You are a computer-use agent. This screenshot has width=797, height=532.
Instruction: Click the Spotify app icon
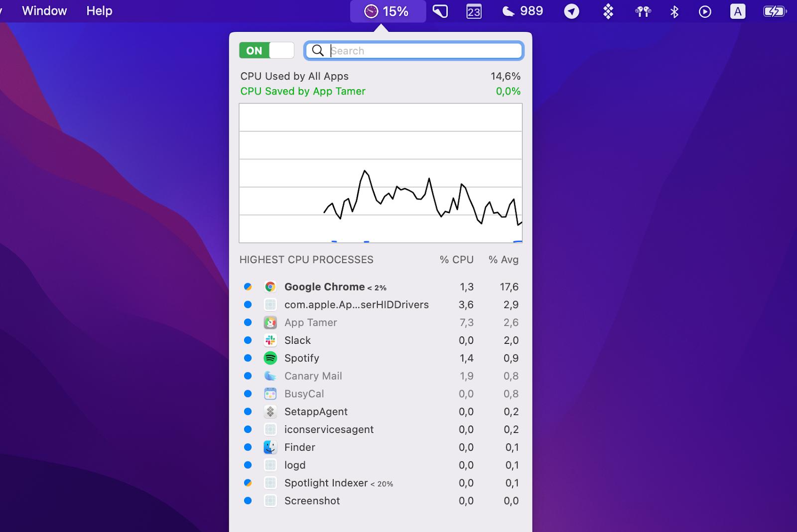(270, 358)
